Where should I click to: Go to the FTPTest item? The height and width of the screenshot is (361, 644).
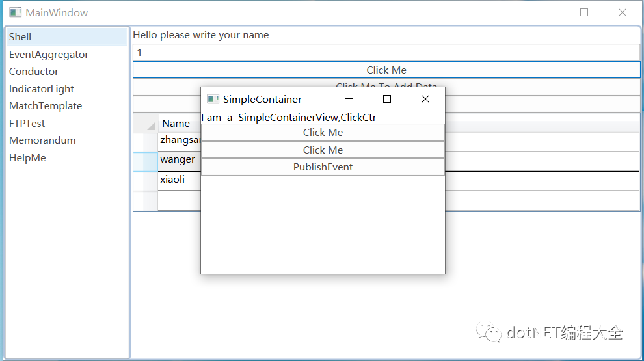(x=27, y=124)
